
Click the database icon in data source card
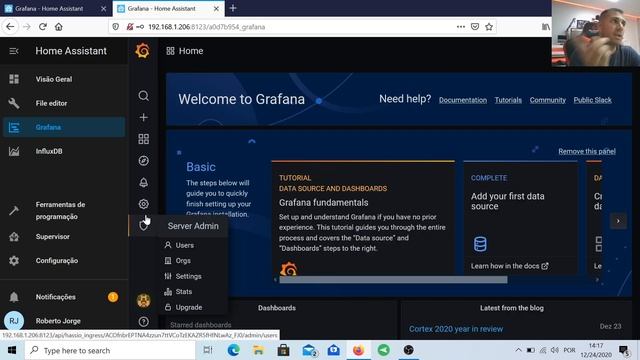480,244
